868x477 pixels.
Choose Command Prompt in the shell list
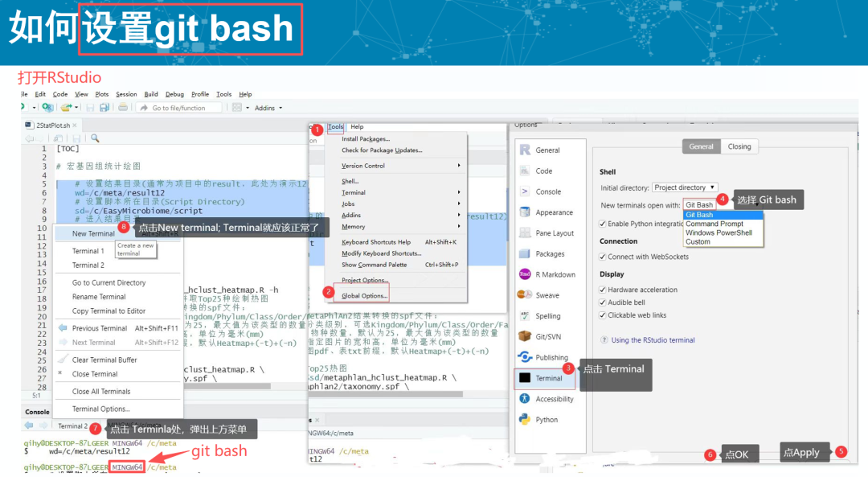pos(723,224)
